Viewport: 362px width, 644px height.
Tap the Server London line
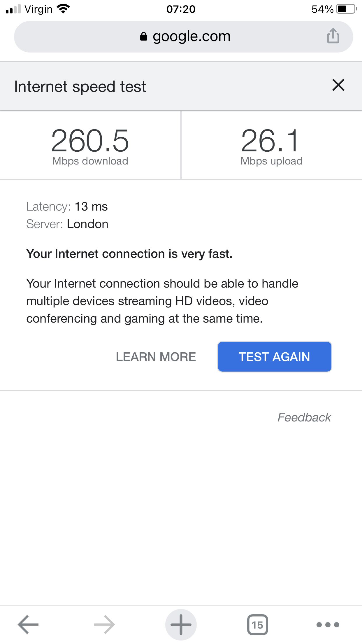(x=67, y=224)
